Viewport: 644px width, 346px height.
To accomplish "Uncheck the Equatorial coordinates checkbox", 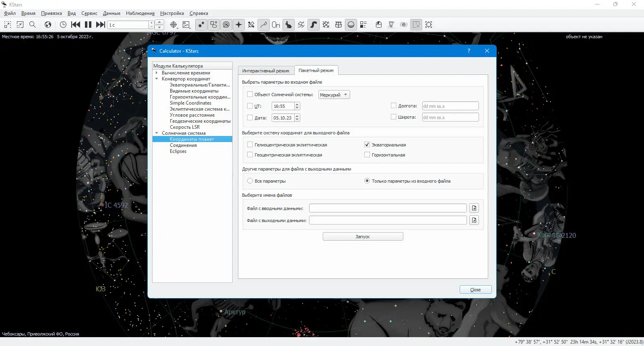I will [x=367, y=144].
